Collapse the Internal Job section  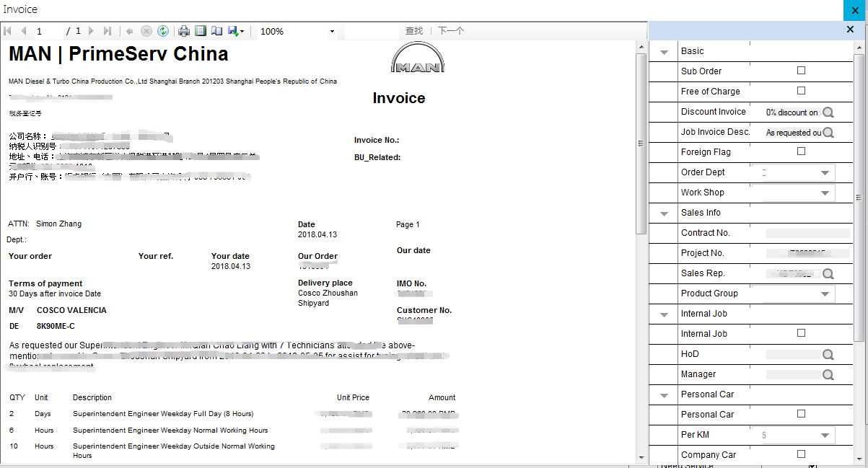tap(664, 314)
